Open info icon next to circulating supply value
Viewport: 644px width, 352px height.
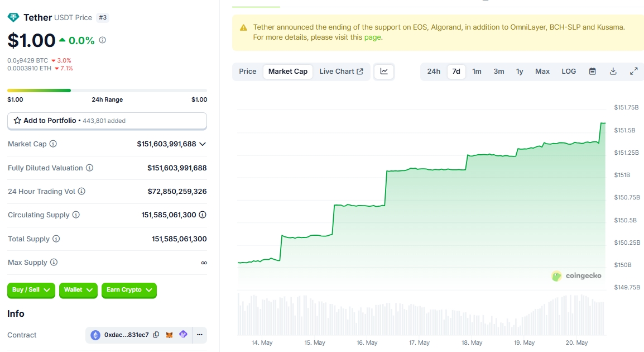(203, 215)
